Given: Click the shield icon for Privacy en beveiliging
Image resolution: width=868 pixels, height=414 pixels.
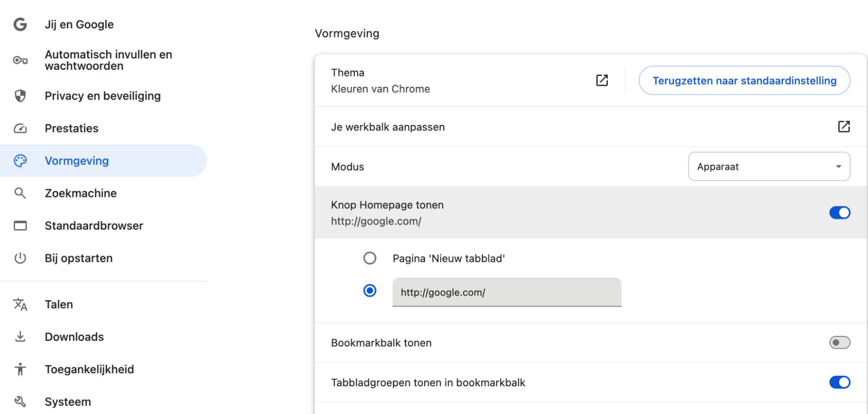Looking at the screenshot, I should point(20,96).
